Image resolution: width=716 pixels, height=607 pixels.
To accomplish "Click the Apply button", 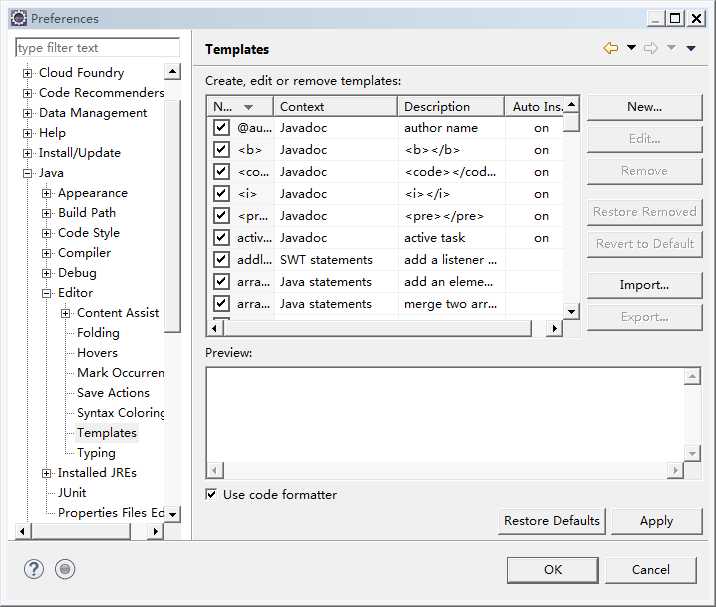I will [x=656, y=521].
